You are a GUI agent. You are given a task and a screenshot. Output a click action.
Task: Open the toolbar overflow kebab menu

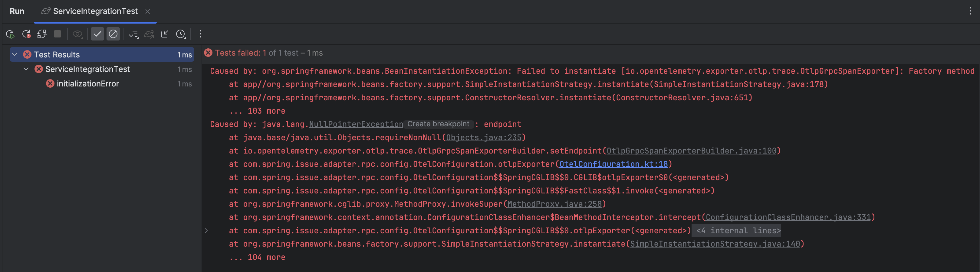pos(200,34)
